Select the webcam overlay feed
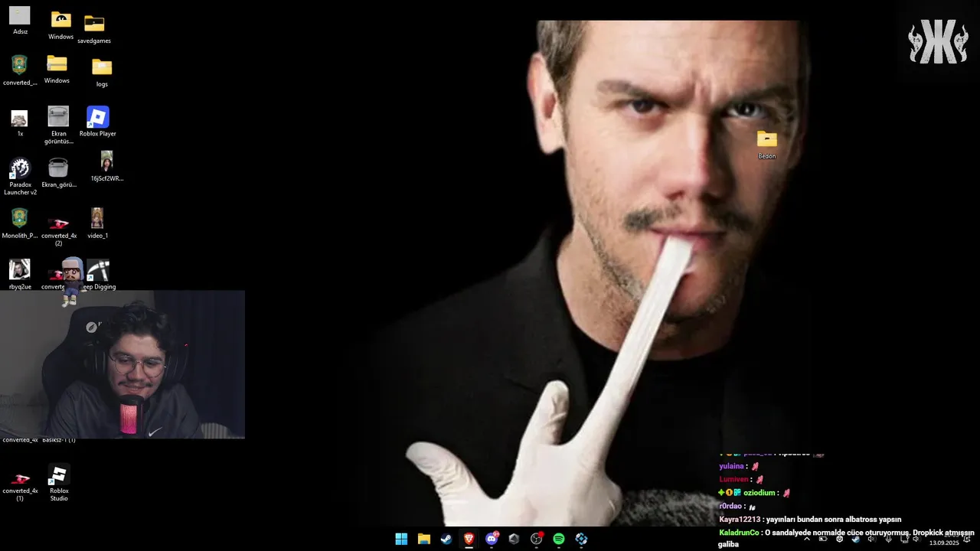The width and height of the screenshot is (980, 551). [x=122, y=364]
